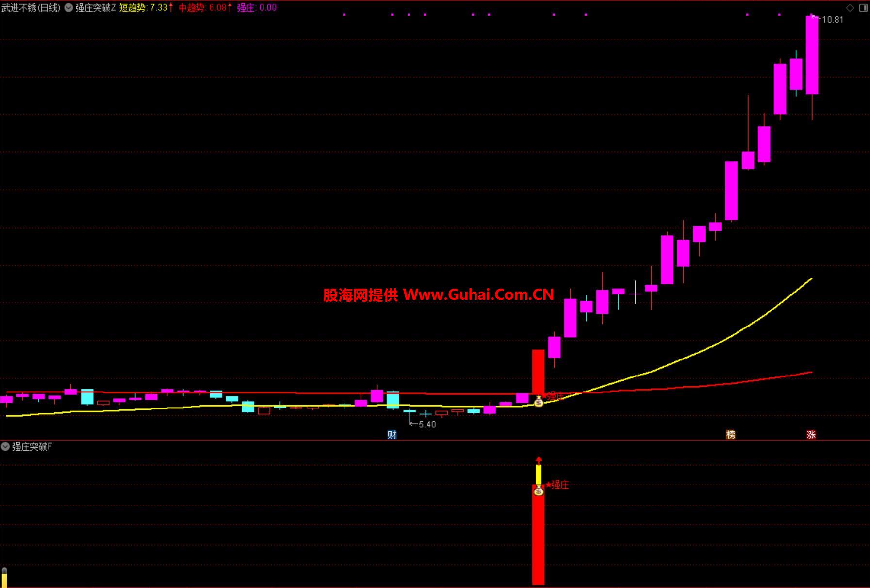This screenshot has width=870, height=588.
Task: Click the 榜 marker below the chart
Action: [730, 435]
